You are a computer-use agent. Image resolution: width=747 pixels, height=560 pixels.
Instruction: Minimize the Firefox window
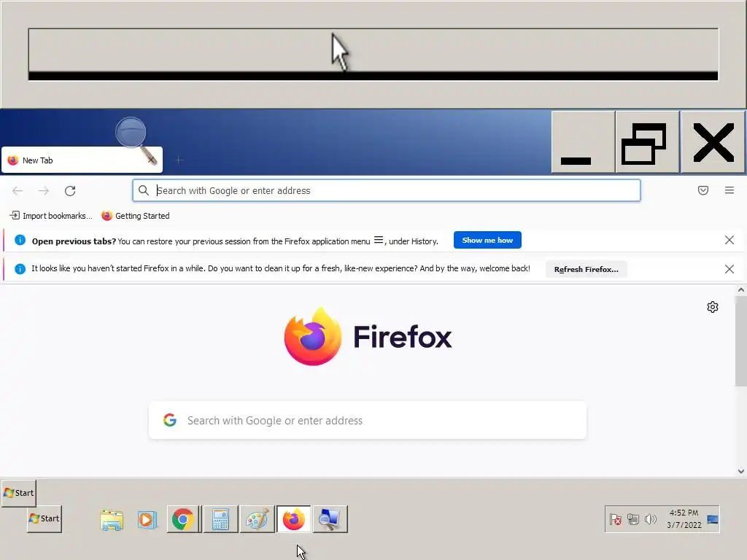pyautogui.click(x=583, y=142)
